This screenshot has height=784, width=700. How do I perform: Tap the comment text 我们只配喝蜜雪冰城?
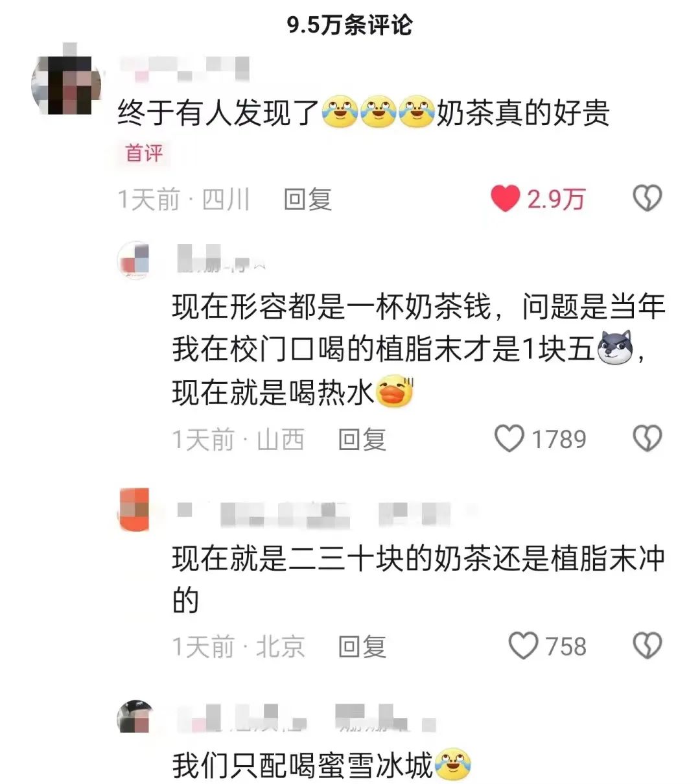[303, 765]
